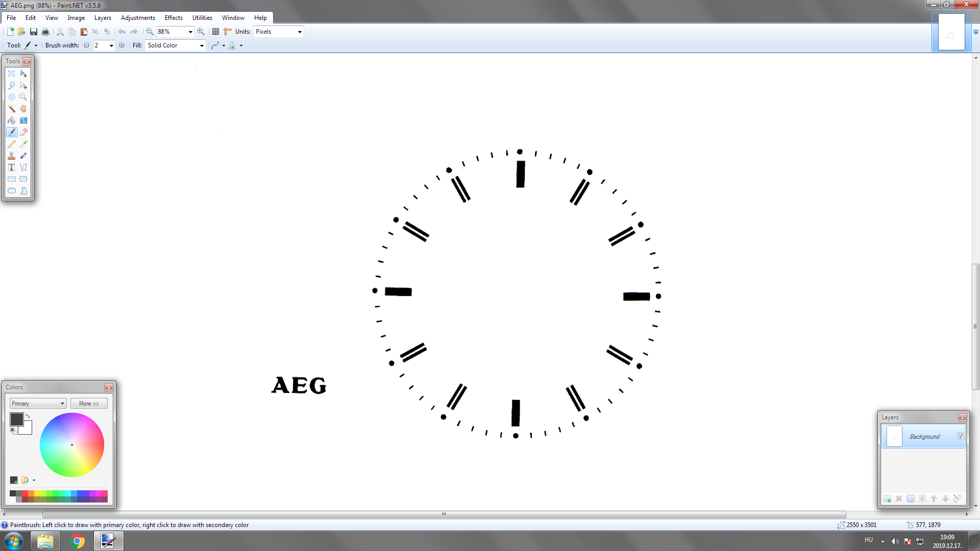Screen dimensions: 980x551
Task: Close the Tools panel
Action: point(27,61)
